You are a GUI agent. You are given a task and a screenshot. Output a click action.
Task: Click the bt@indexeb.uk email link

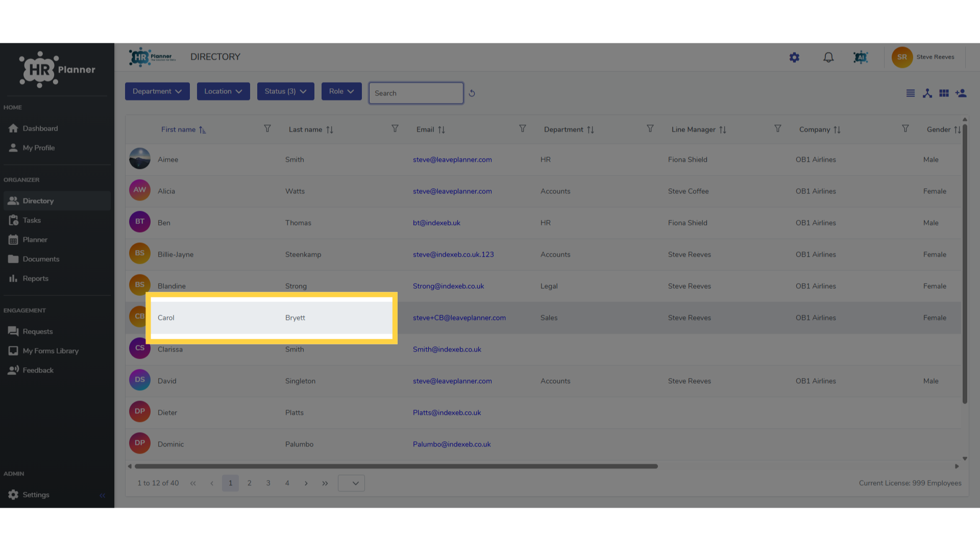click(436, 223)
